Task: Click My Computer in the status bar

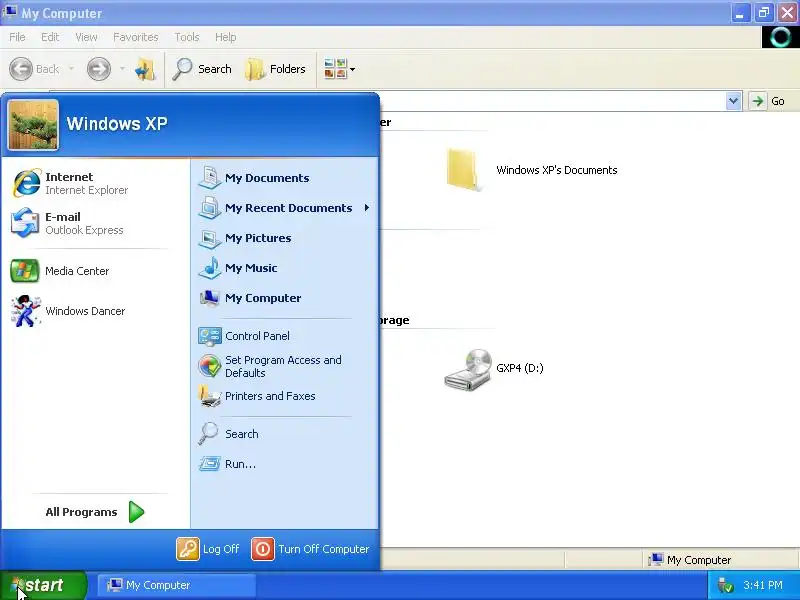Action: coord(690,560)
